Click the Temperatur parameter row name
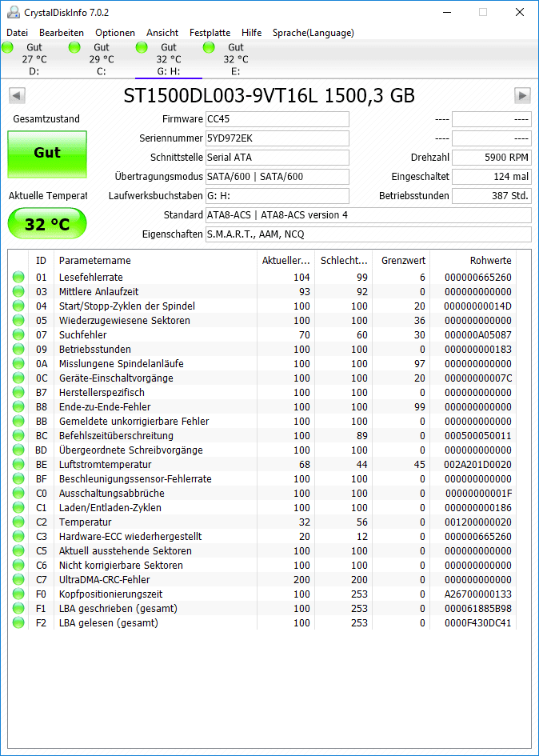 (86, 522)
